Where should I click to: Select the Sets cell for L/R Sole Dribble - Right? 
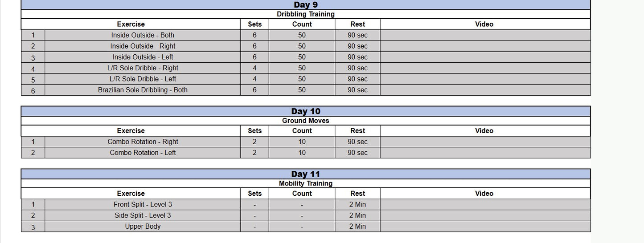254,68
